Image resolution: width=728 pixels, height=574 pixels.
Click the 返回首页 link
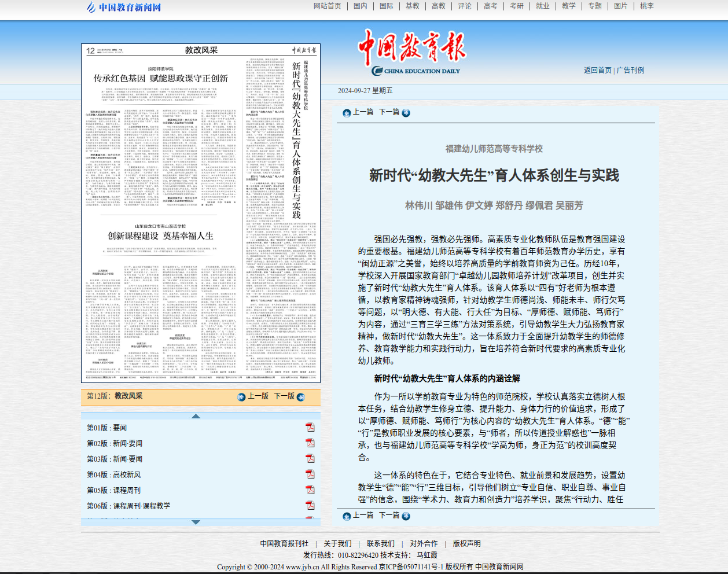point(599,71)
